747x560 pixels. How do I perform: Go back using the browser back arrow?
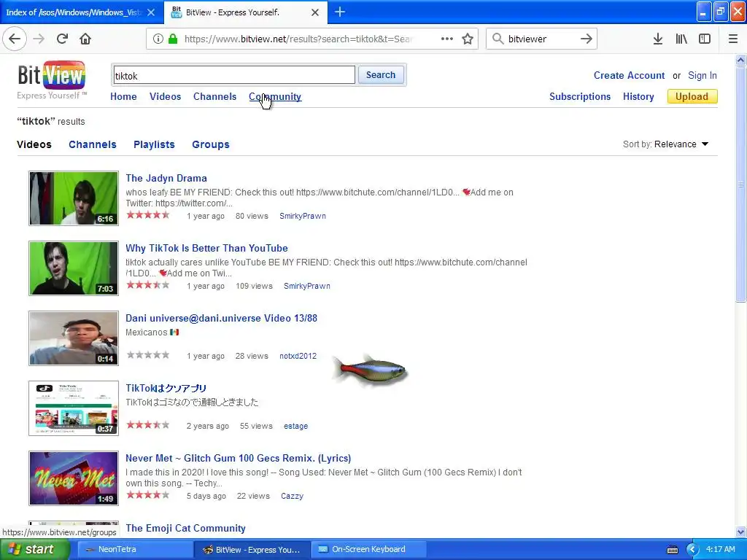tap(15, 39)
